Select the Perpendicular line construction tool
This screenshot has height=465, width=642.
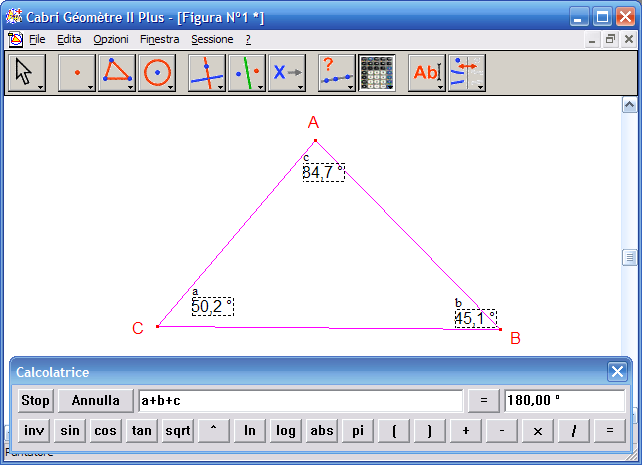click(207, 73)
